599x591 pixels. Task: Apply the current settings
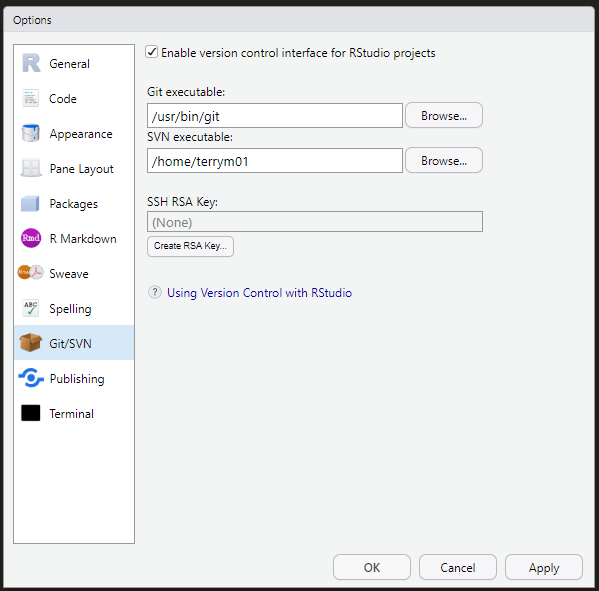544,567
